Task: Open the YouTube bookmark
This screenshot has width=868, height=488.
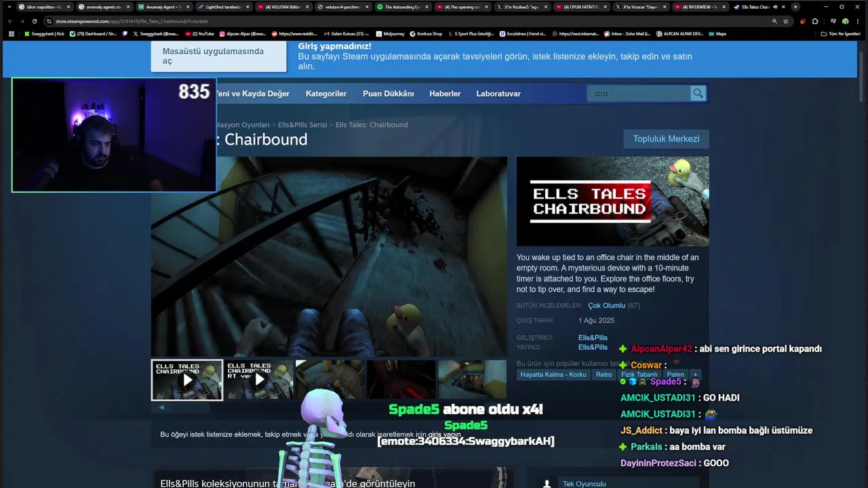Action: (x=199, y=33)
